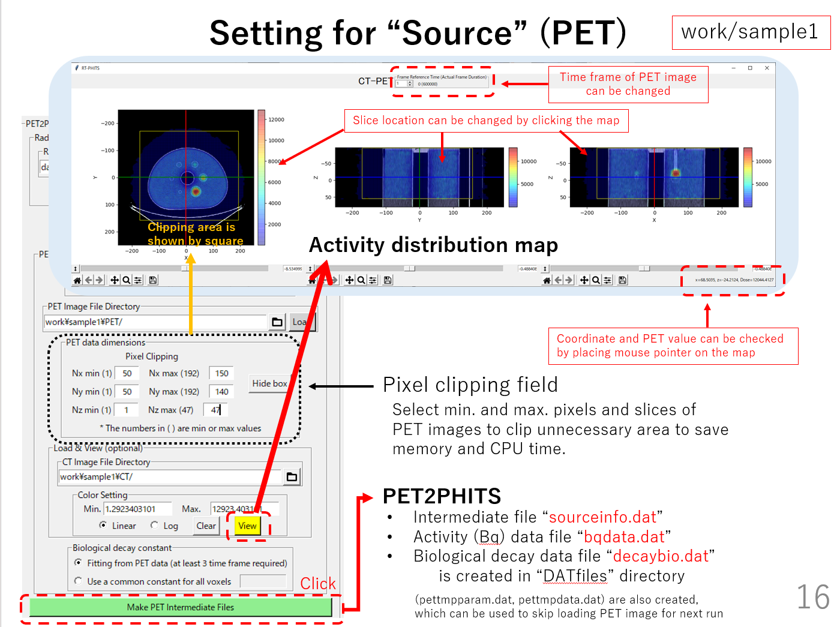This screenshot has width=840, height=627.
Task: Browse for the PET Image File Directory folder
Action: pos(277,322)
